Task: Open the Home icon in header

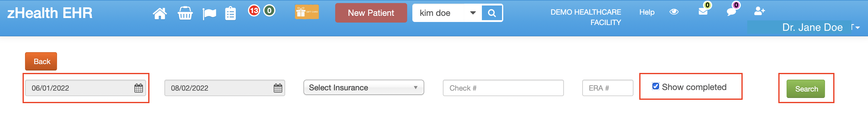Action: [160, 13]
